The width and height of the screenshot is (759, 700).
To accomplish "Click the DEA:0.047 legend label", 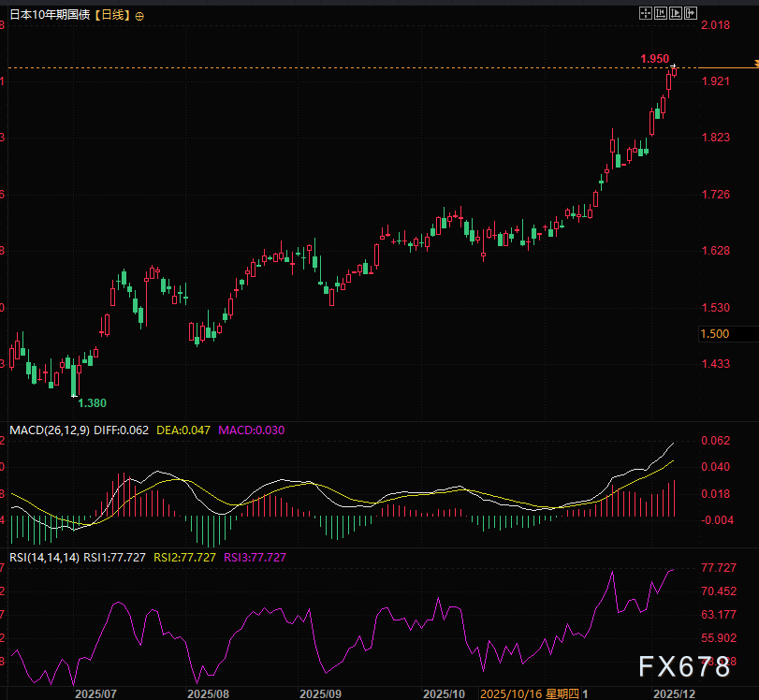I will (184, 430).
